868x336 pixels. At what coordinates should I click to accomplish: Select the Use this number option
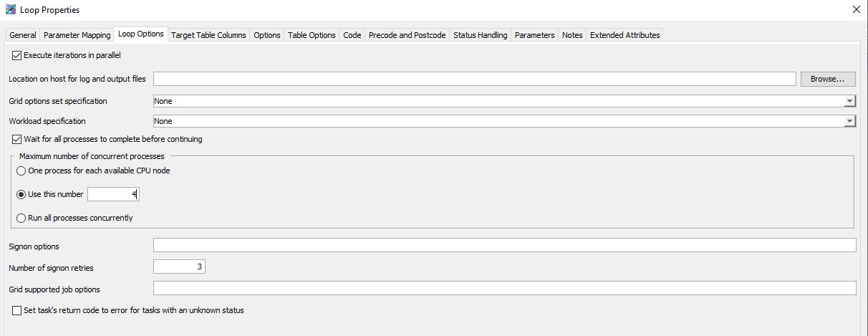[x=21, y=194]
